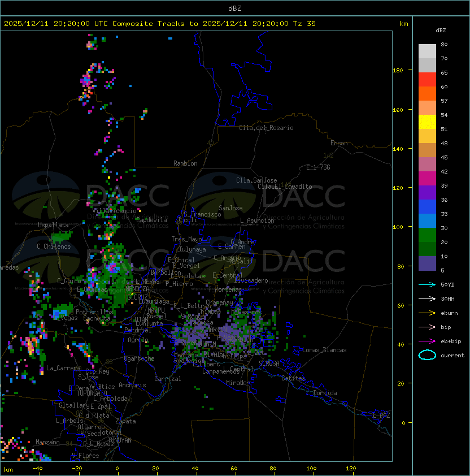This screenshot has width=470, height=476.
Task: Click the Mirador map label
Action: pyautogui.click(x=238, y=383)
